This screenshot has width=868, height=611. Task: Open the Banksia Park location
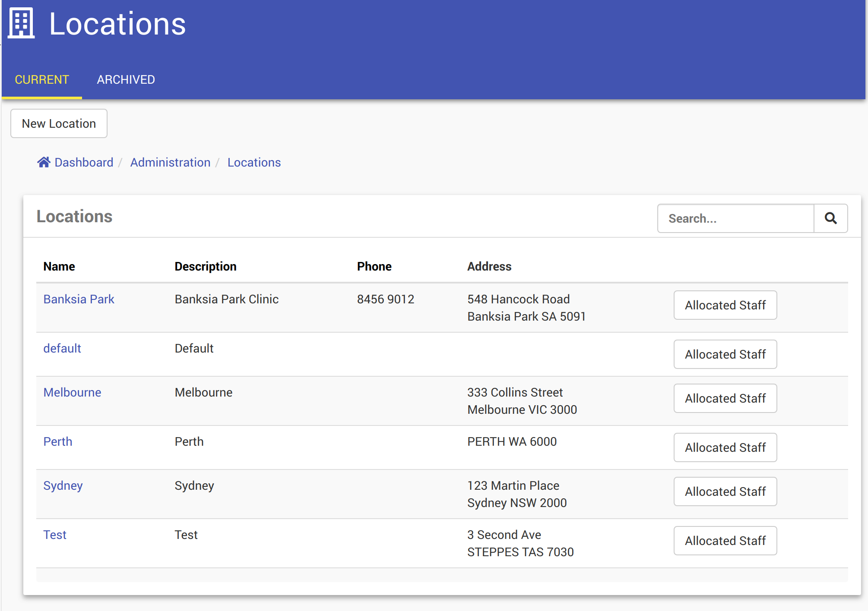pyautogui.click(x=79, y=299)
